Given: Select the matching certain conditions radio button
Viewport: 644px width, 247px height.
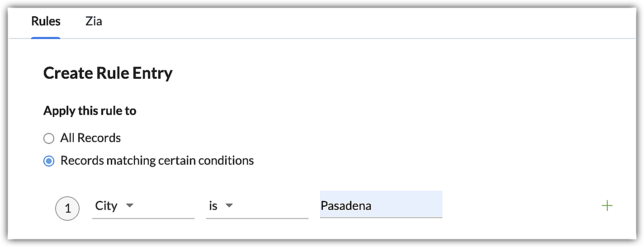Looking at the screenshot, I should pyautogui.click(x=49, y=161).
